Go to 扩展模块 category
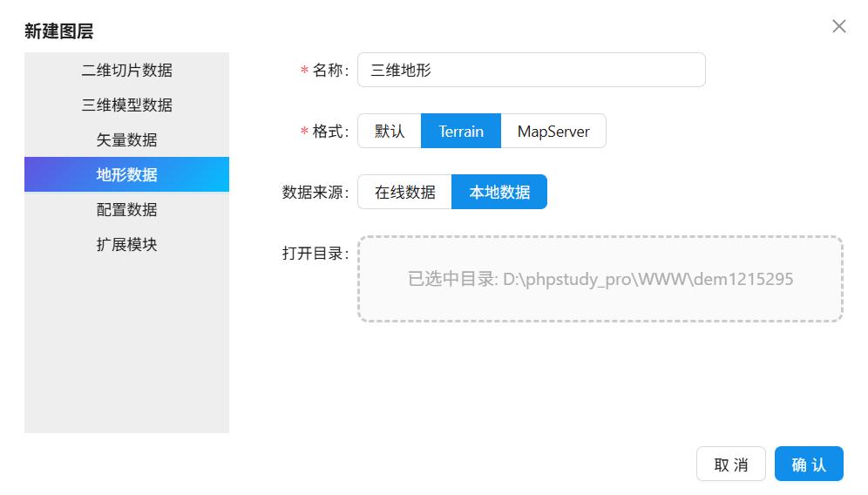 126,244
